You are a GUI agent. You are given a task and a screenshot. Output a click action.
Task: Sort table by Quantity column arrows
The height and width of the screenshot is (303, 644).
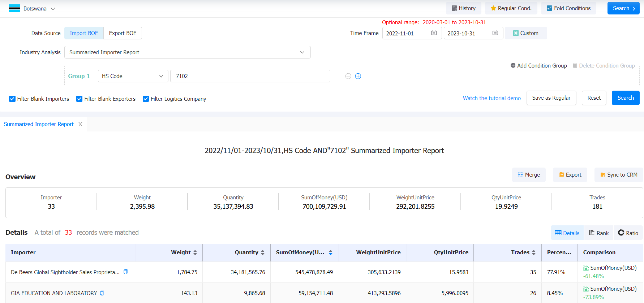coord(263,253)
